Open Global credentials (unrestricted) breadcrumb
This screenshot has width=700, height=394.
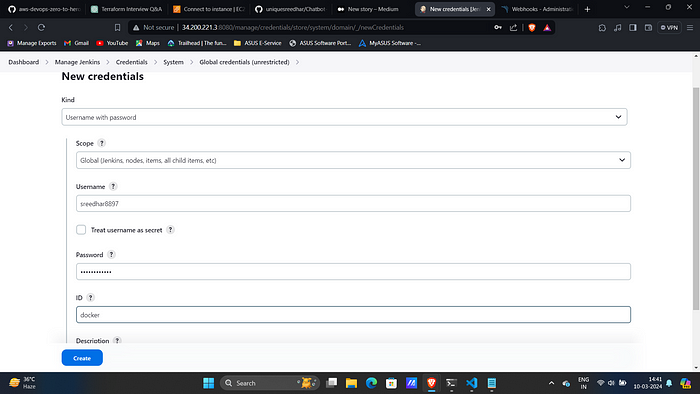244,62
